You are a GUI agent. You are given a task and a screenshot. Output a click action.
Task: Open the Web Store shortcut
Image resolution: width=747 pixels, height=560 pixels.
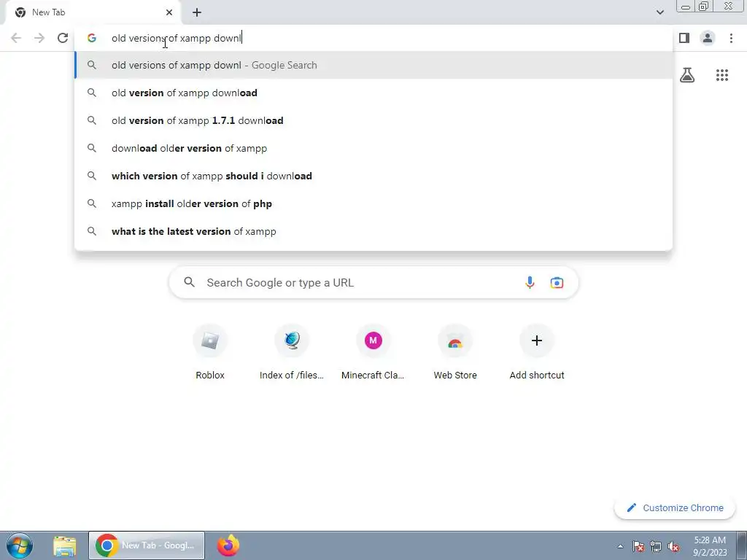pos(455,352)
